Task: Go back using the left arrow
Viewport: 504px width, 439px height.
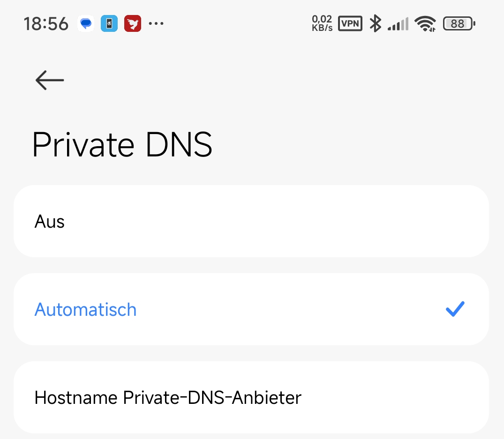Action: point(50,80)
